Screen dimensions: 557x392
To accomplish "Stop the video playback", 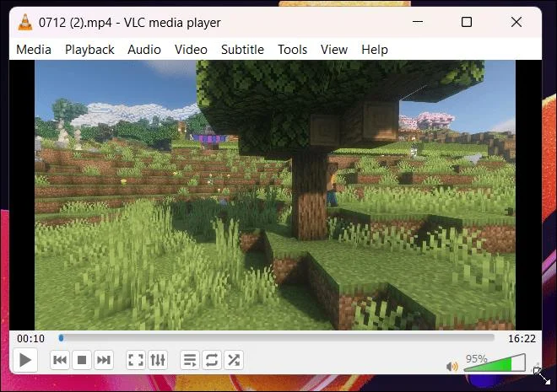I will click(x=82, y=360).
